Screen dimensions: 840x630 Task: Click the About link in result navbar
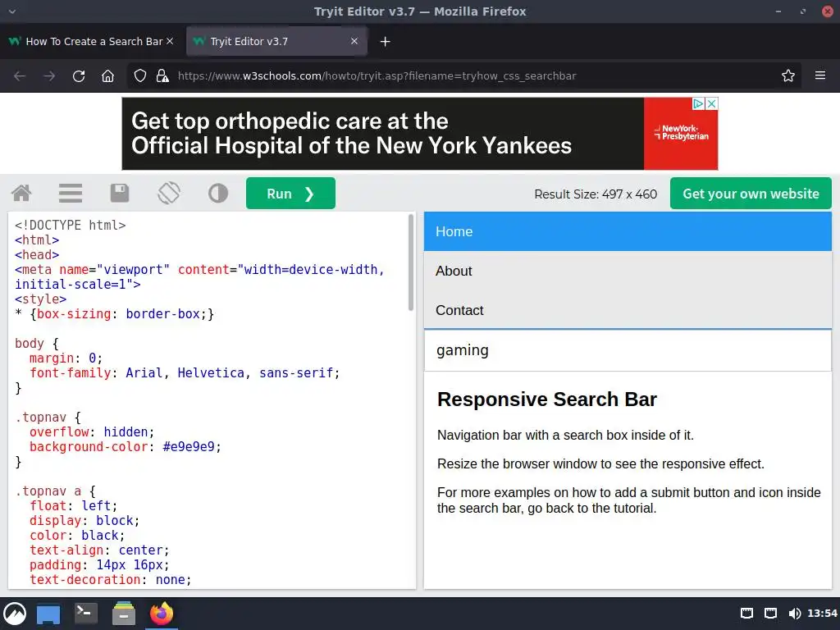pyautogui.click(x=628, y=271)
